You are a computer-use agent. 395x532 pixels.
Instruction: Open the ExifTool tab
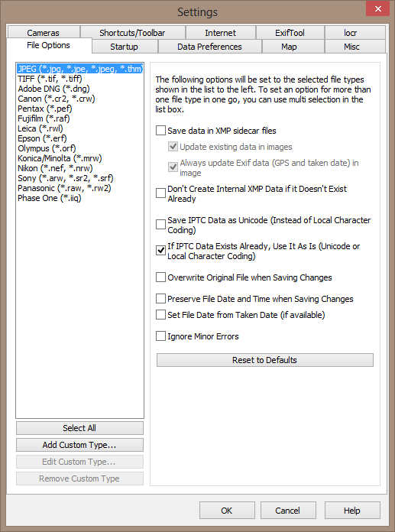pos(290,33)
